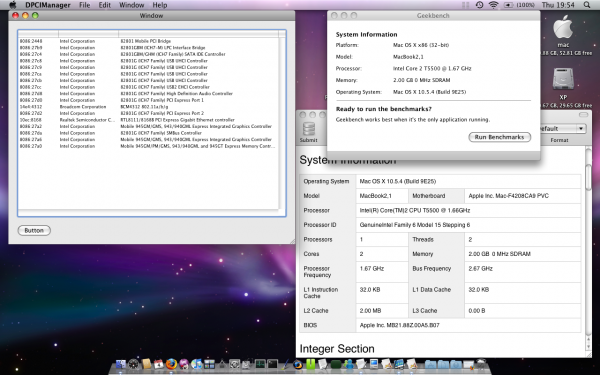Select the 82801 Mobile PCI Bridge row

tap(148, 41)
